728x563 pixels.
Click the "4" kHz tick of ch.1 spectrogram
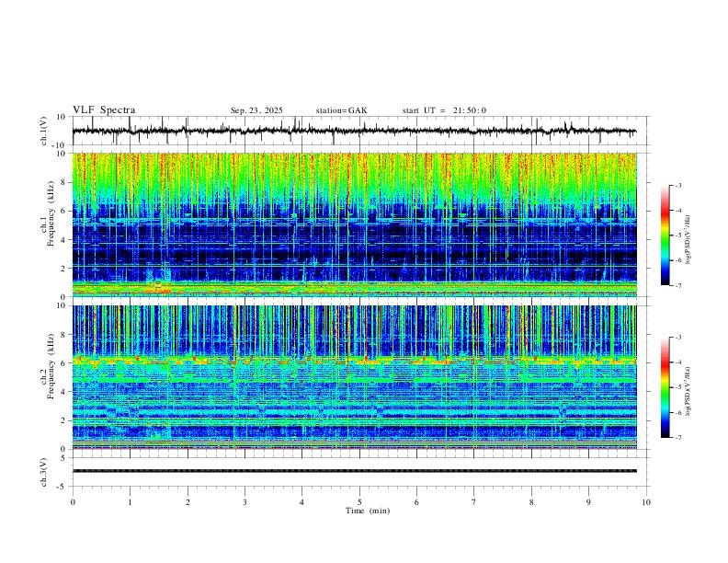pos(64,240)
